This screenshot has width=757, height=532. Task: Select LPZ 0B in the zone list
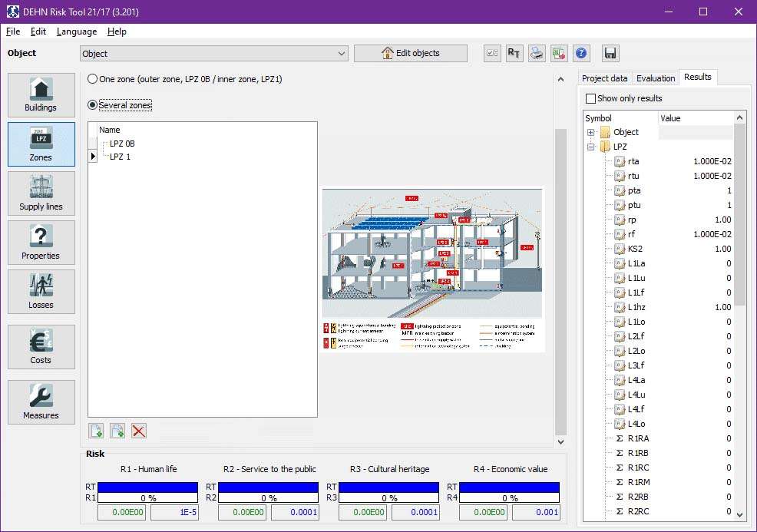pyautogui.click(x=122, y=144)
